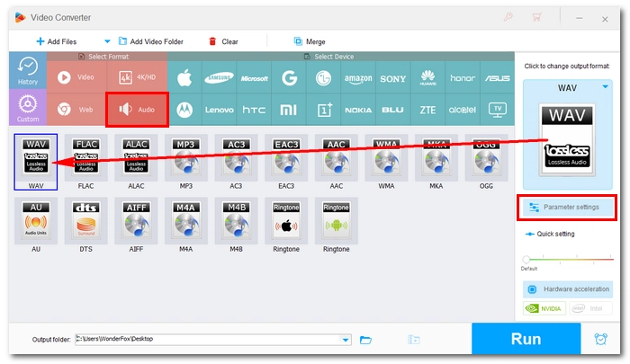Clear the file list
The width and height of the screenshot is (630, 364).
click(223, 41)
